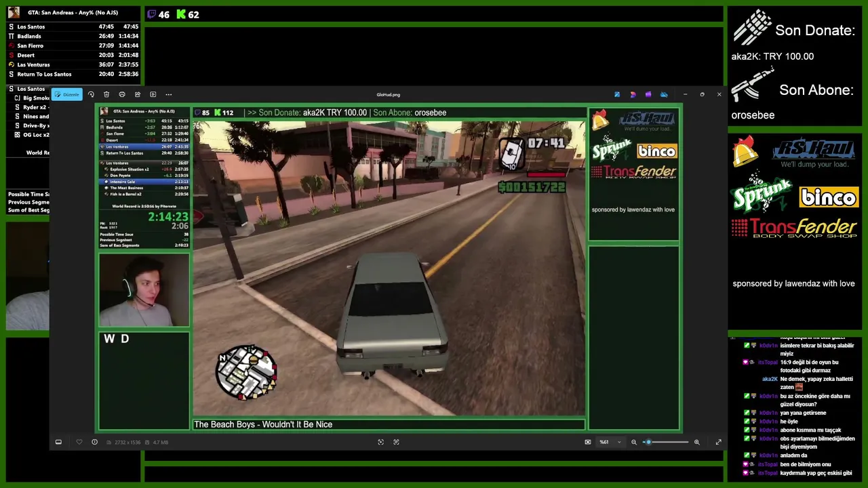The width and height of the screenshot is (868, 488).
Task: Click the Düzenle edit button in Photos
Action: coord(67,94)
